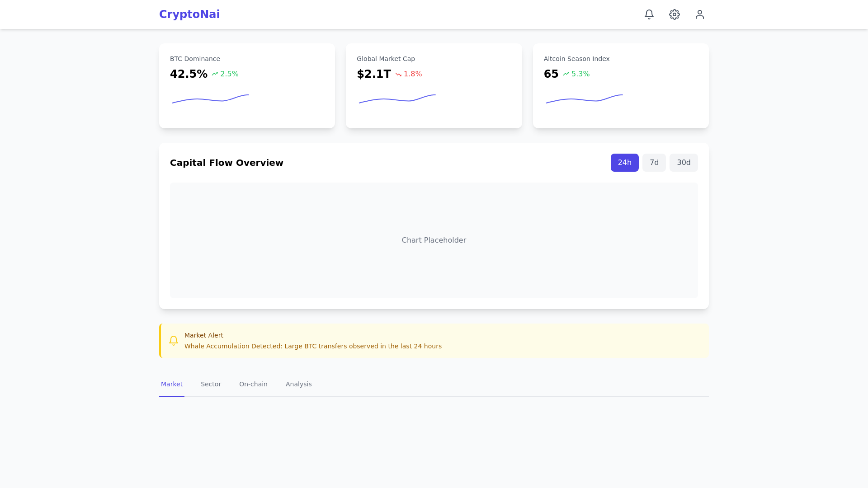Open the notifications bell icon
868x488 pixels.
point(649,14)
